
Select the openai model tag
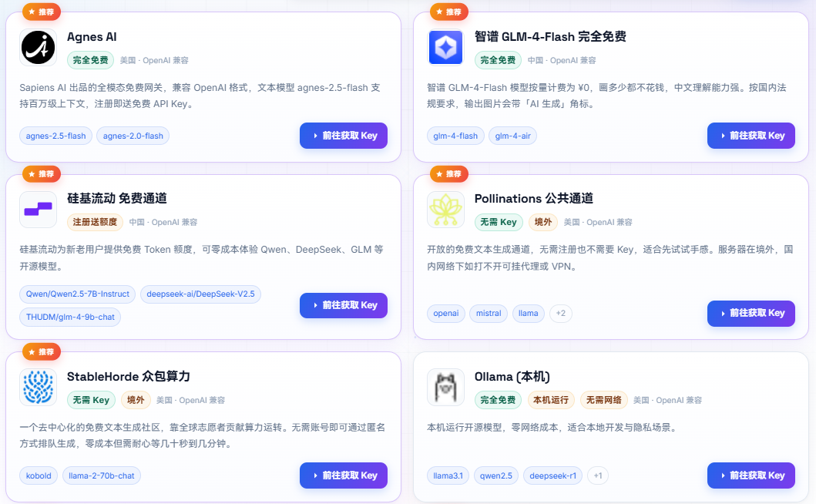(446, 314)
